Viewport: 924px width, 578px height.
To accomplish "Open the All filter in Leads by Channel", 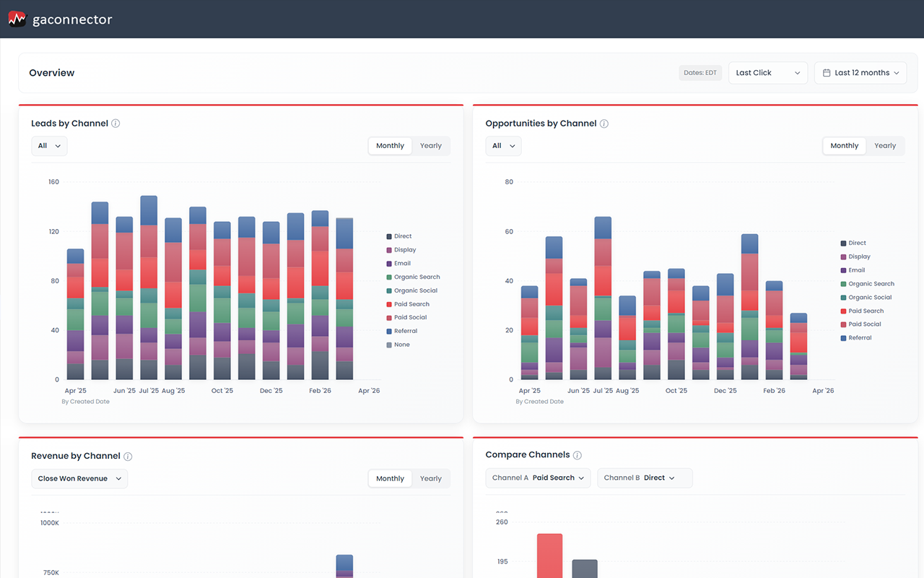I will pyautogui.click(x=49, y=146).
